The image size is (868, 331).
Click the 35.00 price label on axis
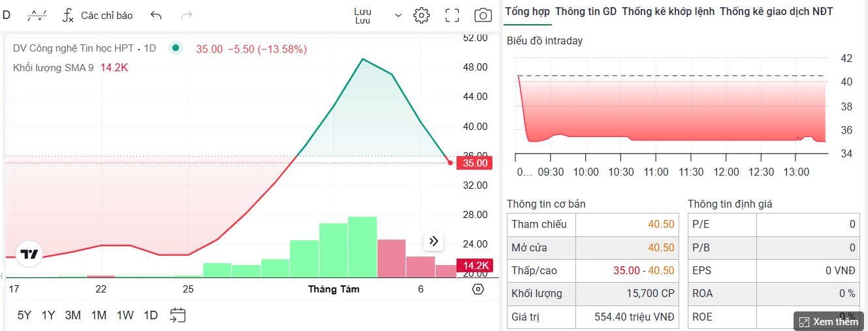click(475, 163)
